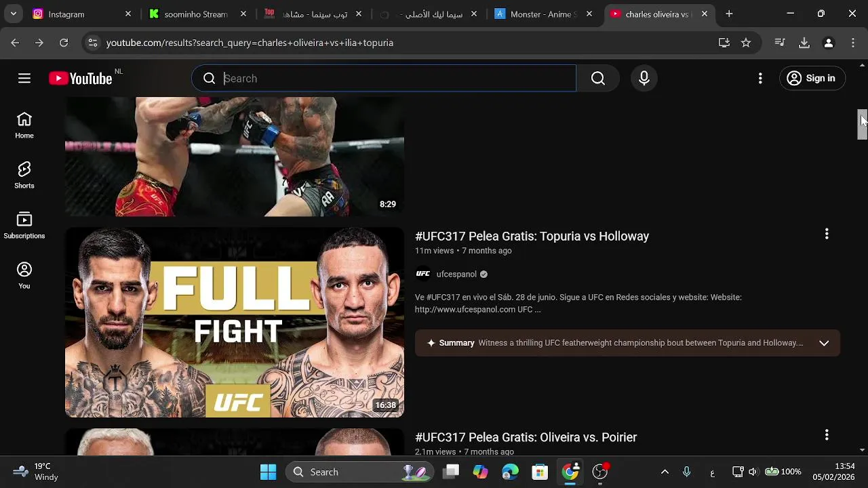Reload the YouTube results page
This screenshot has width=868, height=488.
click(64, 43)
